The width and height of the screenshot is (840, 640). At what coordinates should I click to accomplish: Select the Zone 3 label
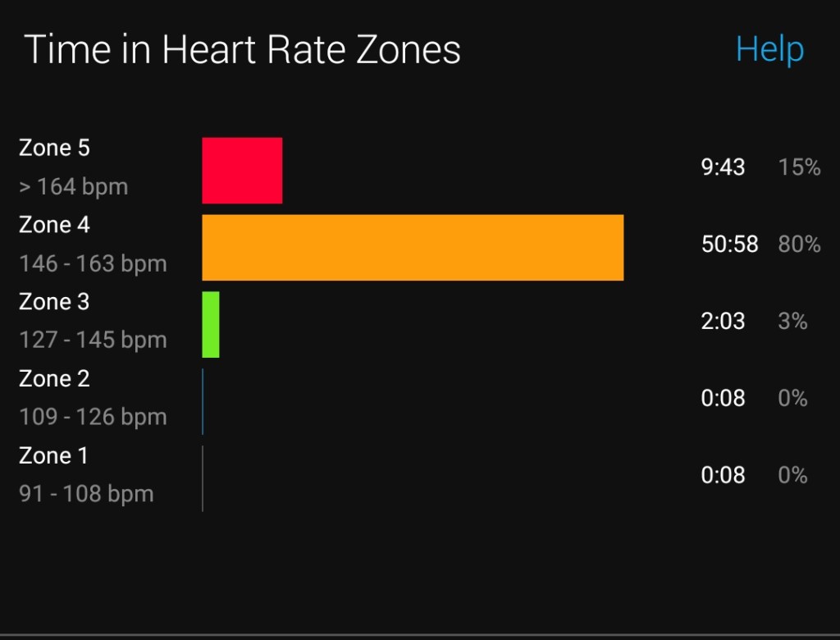[x=54, y=302]
